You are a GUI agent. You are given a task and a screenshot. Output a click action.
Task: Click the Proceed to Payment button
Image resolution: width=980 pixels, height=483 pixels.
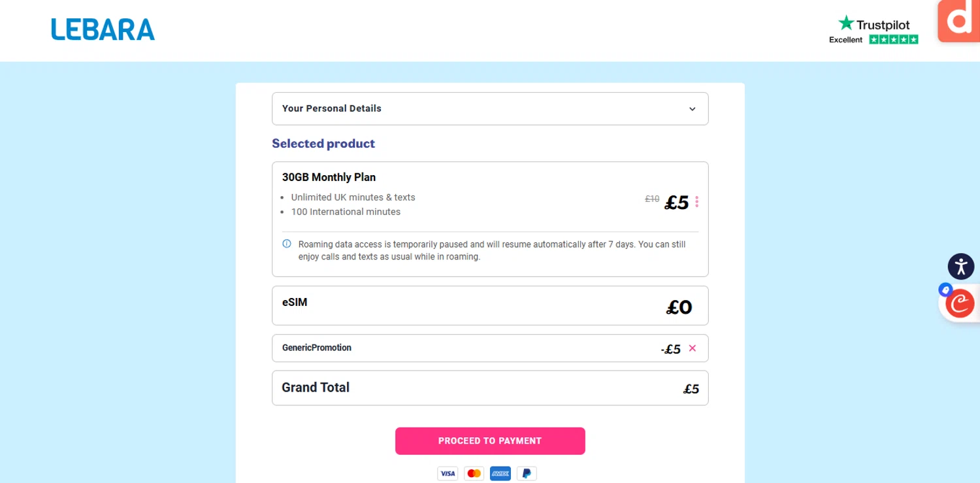pyautogui.click(x=490, y=441)
